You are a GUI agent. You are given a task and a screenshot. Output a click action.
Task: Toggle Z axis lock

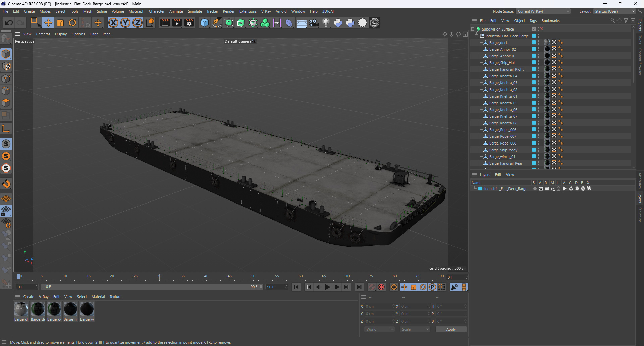[x=138, y=23]
